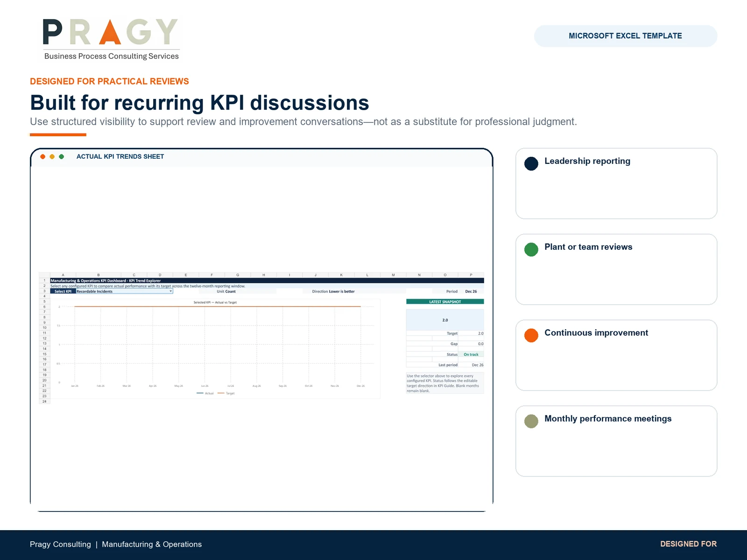Click the orange dot beside Continuous improvement
747x560 pixels.
click(x=531, y=336)
